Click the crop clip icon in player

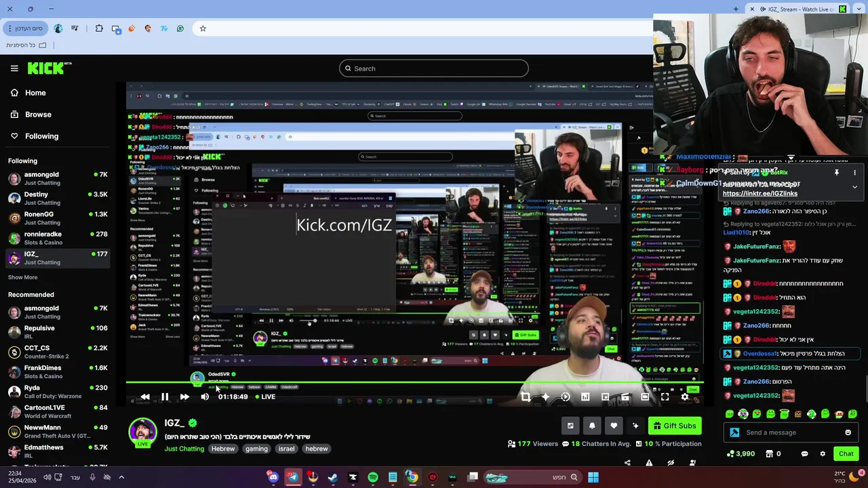point(526,397)
